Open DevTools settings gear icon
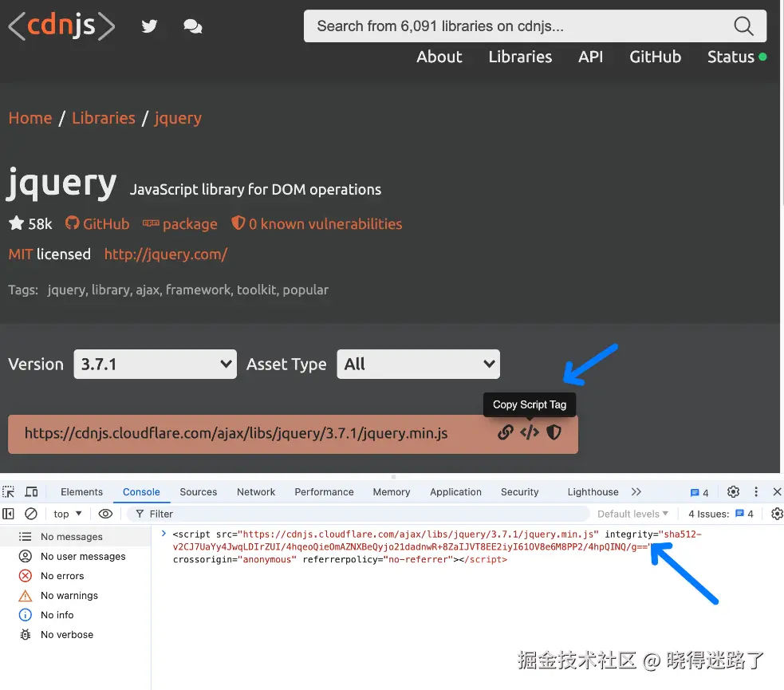This screenshot has width=784, height=690. pos(733,492)
